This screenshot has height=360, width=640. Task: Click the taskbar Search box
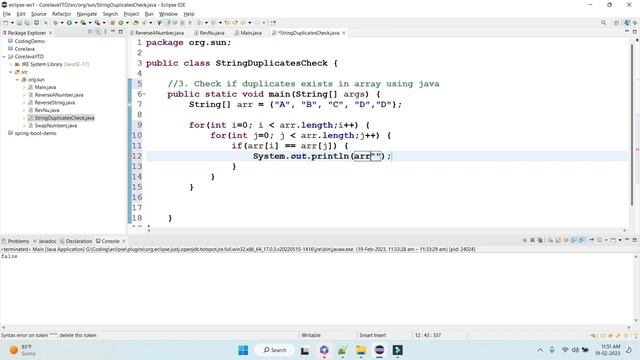click(275, 350)
